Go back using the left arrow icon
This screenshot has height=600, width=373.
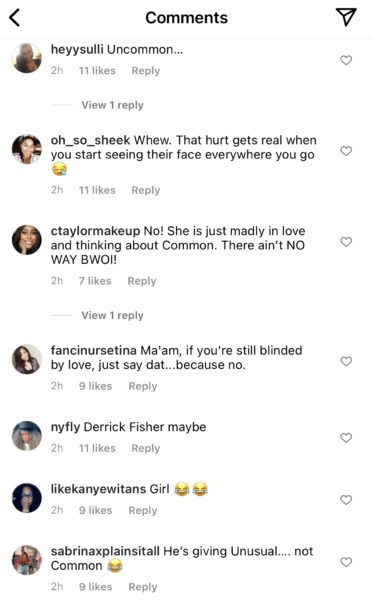15,18
